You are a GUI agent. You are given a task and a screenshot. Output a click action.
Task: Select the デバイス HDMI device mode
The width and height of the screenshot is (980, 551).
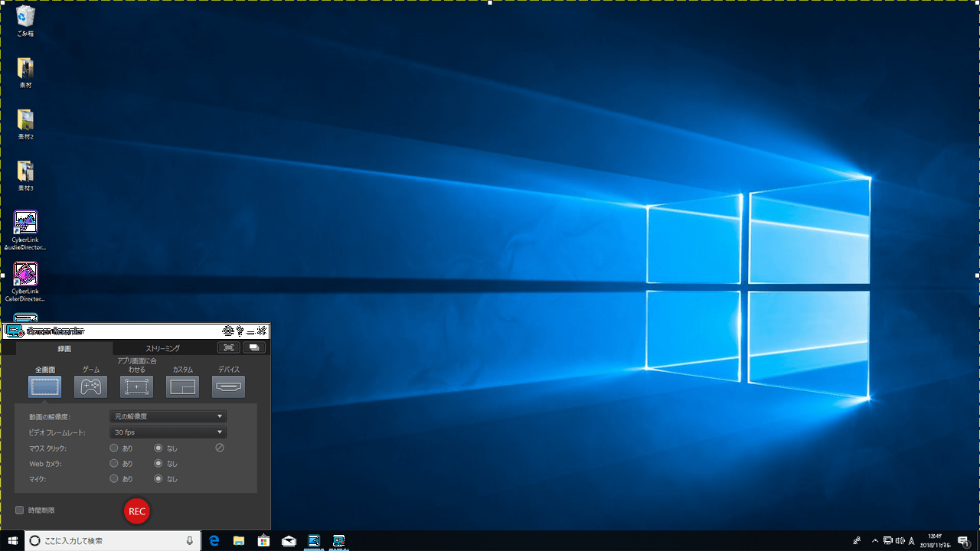[x=228, y=386]
